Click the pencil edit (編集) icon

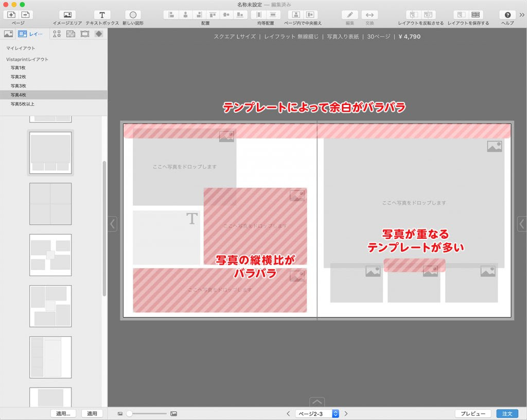pos(350,15)
